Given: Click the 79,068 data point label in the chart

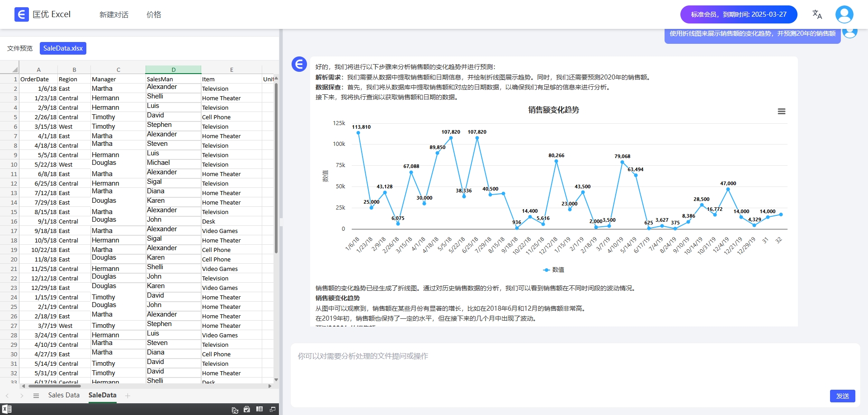Looking at the screenshot, I should [622, 156].
